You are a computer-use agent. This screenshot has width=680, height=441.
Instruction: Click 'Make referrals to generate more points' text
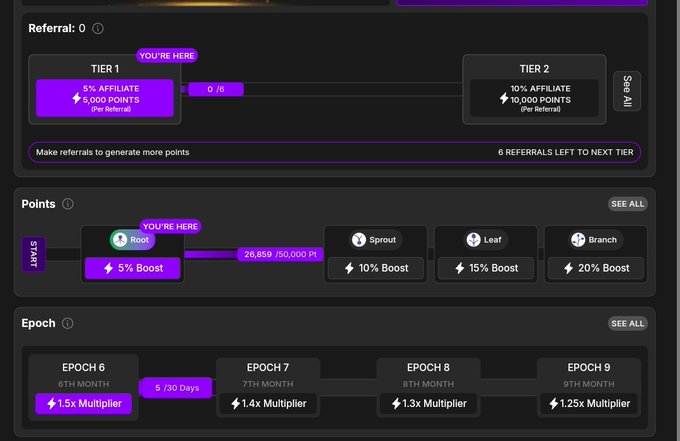pyautogui.click(x=113, y=152)
